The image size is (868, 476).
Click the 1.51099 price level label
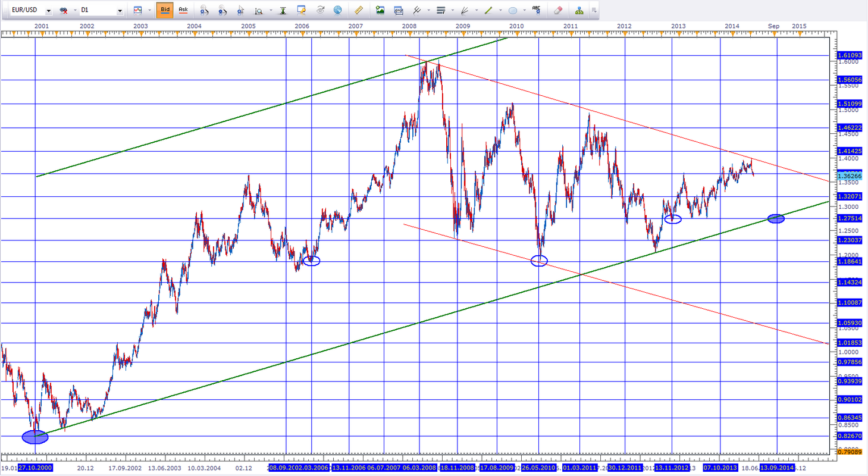[x=849, y=104]
